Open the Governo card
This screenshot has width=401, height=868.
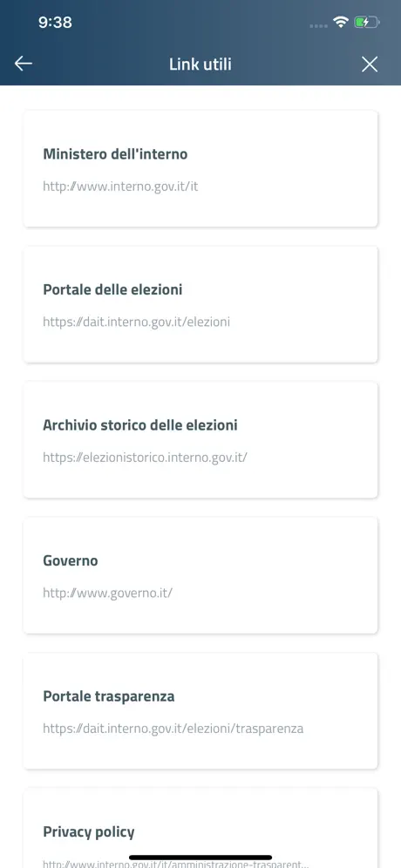pyautogui.click(x=200, y=576)
